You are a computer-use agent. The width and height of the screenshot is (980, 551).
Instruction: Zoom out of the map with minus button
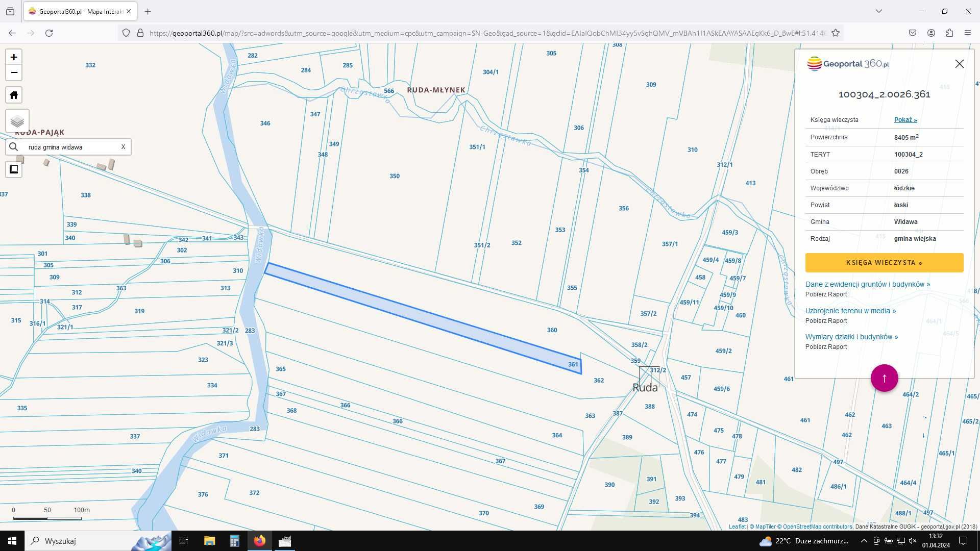[x=14, y=72]
